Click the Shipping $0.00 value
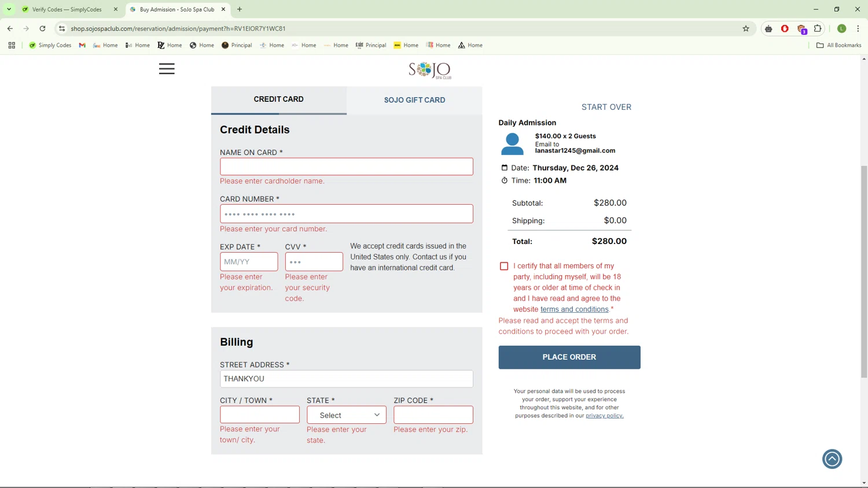The image size is (868, 488). [x=615, y=220]
